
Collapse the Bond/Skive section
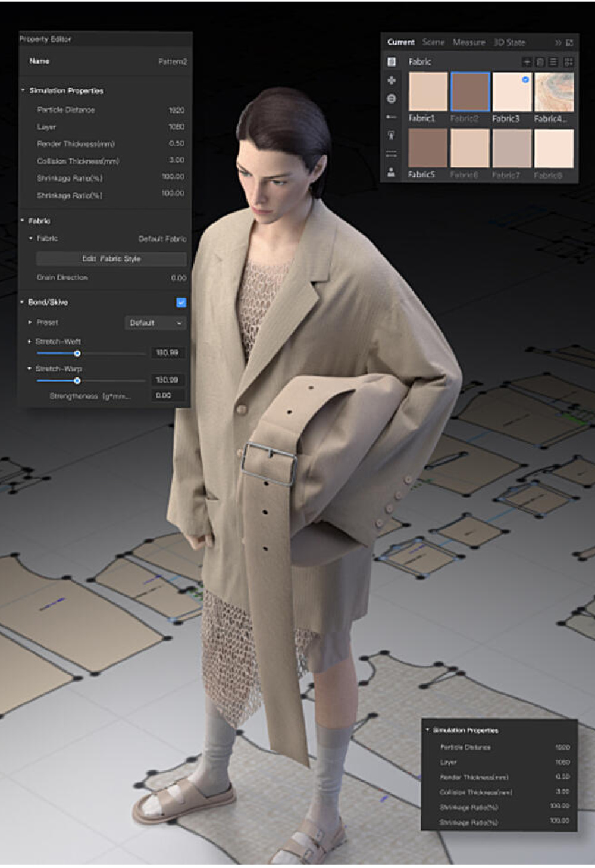pyautogui.click(x=22, y=302)
